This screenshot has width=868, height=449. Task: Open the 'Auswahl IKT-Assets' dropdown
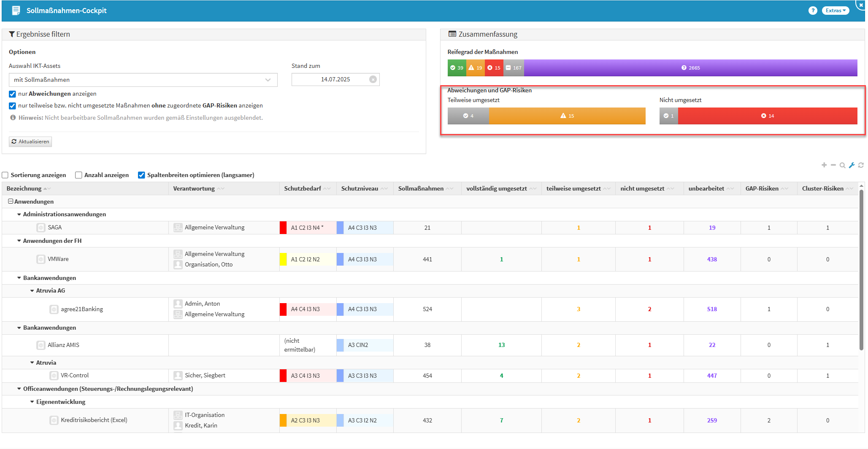pos(143,80)
